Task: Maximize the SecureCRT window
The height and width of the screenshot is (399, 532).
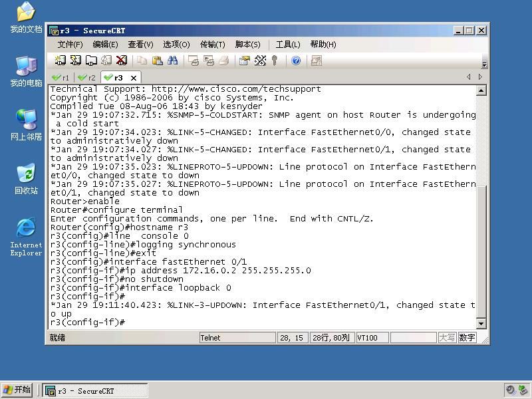Action: pos(469,31)
